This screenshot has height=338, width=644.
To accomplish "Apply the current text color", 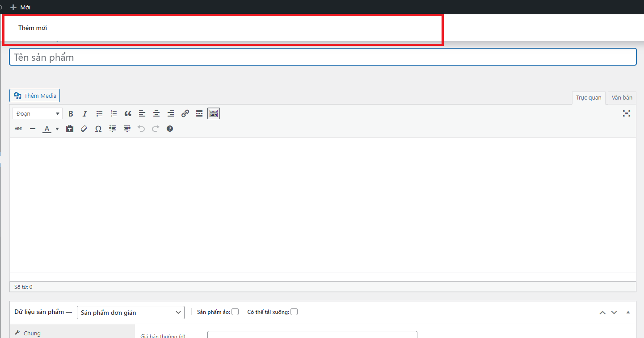I will (x=46, y=129).
